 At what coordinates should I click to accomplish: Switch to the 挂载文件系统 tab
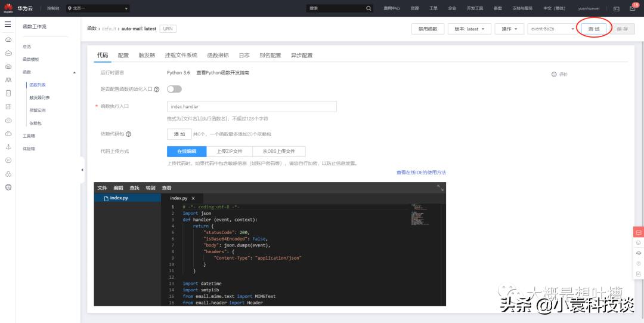click(181, 55)
